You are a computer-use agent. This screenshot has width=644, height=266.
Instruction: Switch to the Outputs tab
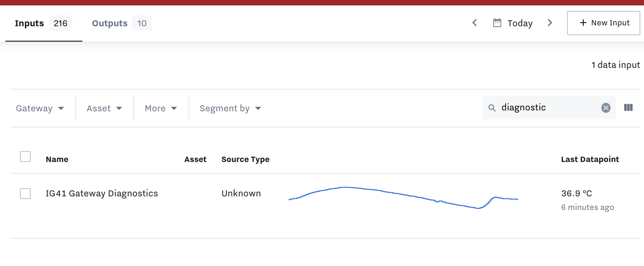coord(121,23)
